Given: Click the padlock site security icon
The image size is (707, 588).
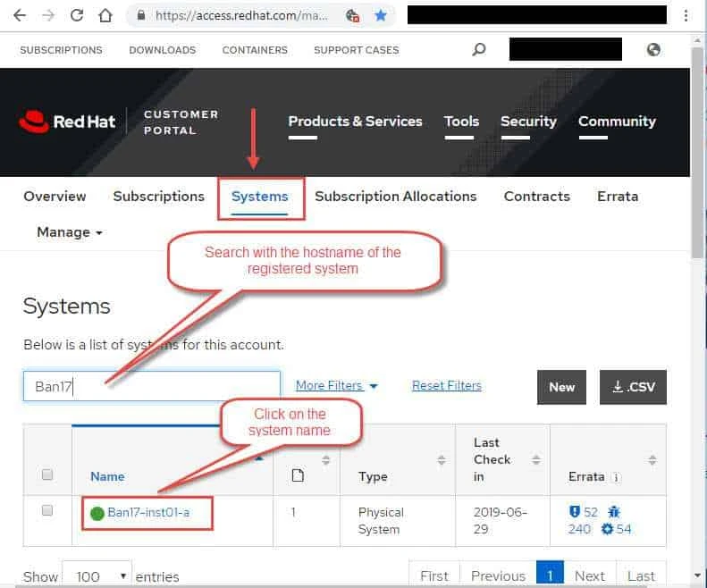Looking at the screenshot, I should click(141, 15).
